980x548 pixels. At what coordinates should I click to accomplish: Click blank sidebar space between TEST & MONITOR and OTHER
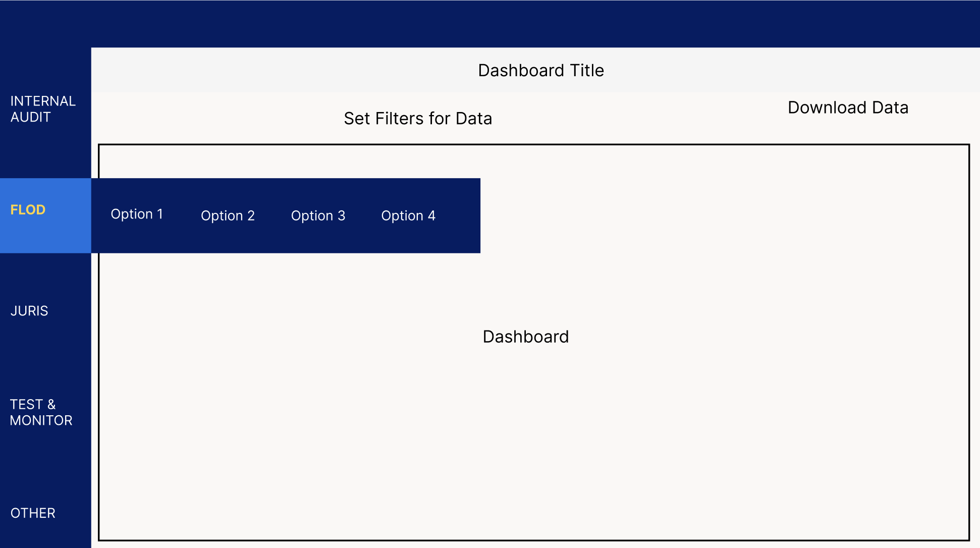pos(45,467)
